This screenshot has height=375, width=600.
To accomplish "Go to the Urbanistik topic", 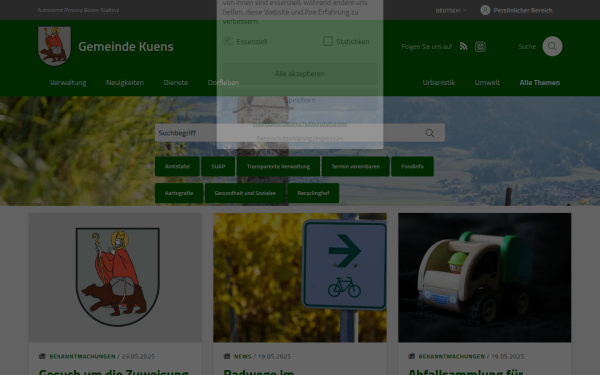I will click(x=439, y=83).
